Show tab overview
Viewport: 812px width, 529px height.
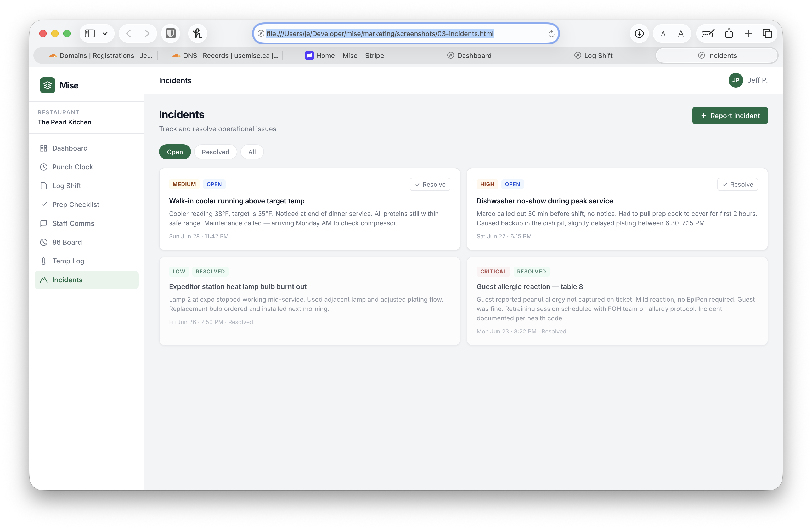click(x=767, y=33)
